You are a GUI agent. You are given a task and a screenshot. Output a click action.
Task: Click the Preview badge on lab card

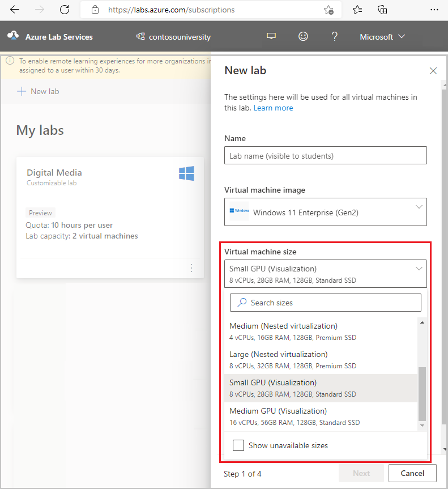(x=41, y=212)
